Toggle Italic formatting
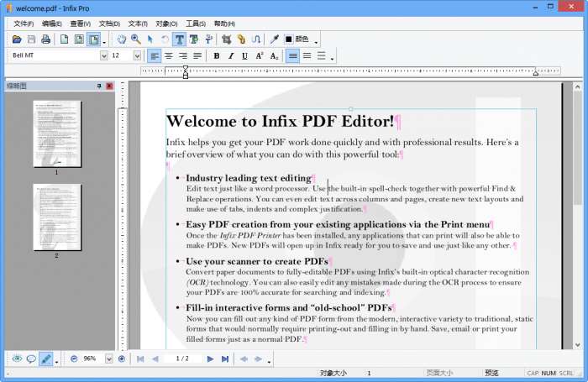This screenshot has width=588, height=382. (231, 56)
